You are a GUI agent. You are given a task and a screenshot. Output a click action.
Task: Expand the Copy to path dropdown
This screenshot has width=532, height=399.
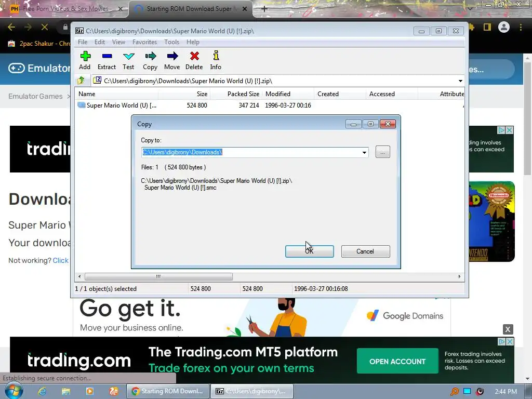[x=364, y=152]
